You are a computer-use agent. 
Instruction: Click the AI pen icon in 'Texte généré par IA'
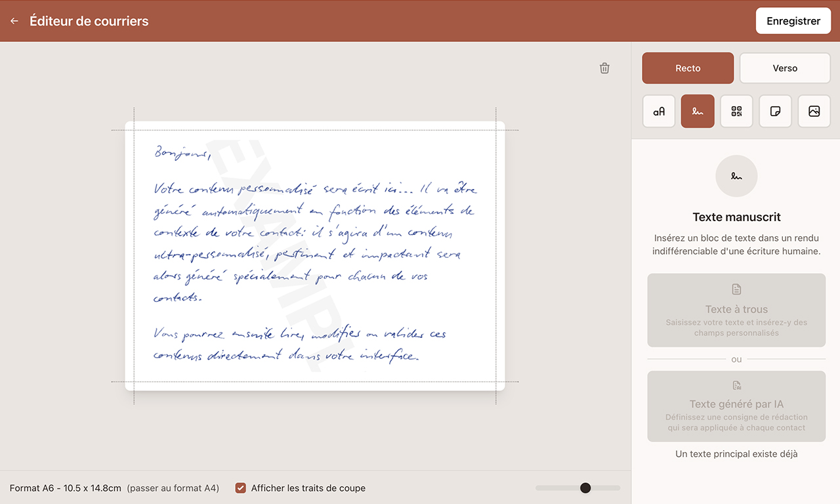tap(736, 385)
